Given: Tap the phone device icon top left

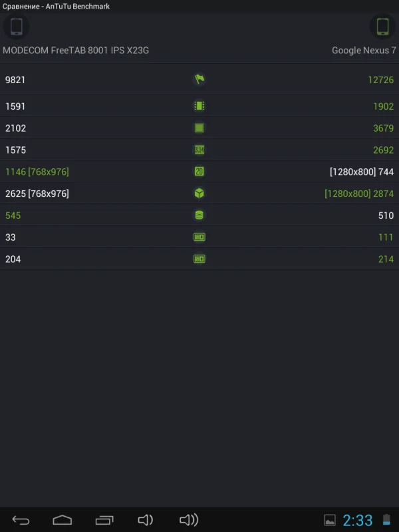Looking at the screenshot, I should (x=16, y=27).
